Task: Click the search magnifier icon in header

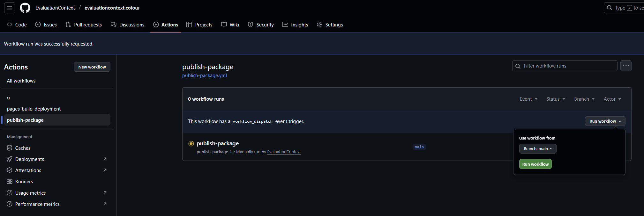Action: [x=610, y=8]
